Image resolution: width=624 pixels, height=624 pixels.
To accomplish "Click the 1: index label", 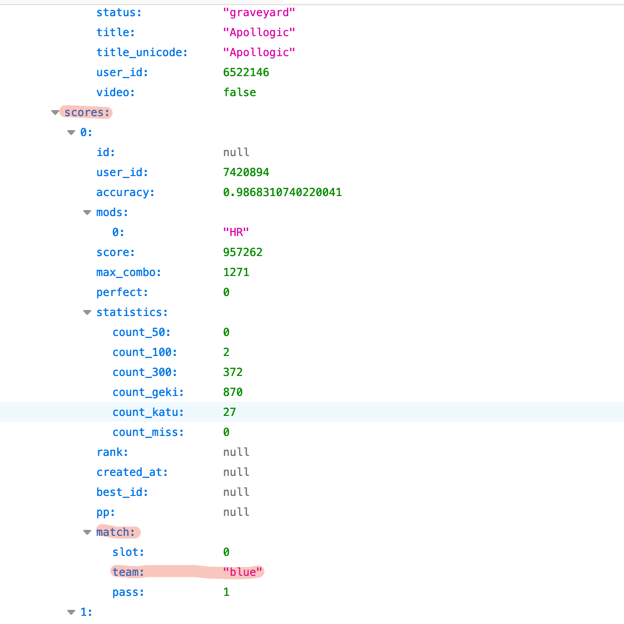I will coord(86,612).
